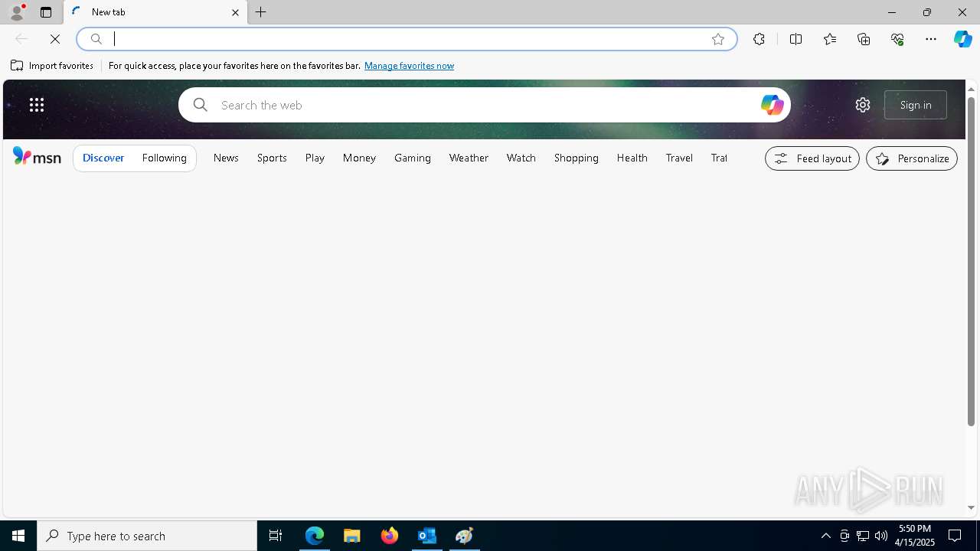Launch Firefox from taskbar
The image size is (980, 551).
click(390, 536)
